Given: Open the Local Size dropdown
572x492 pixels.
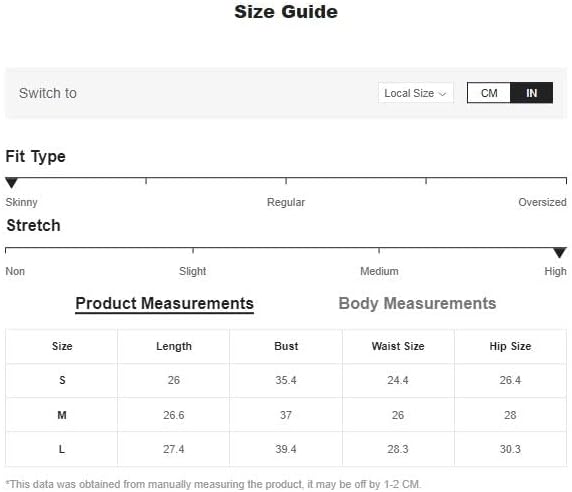Looking at the screenshot, I should coord(416,93).
